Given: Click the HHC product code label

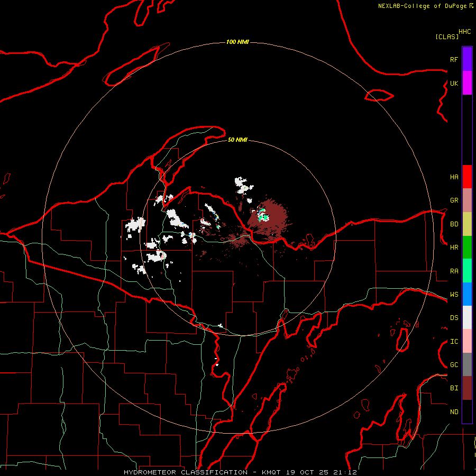Looking at the screenshot, I should coord(465,32).
